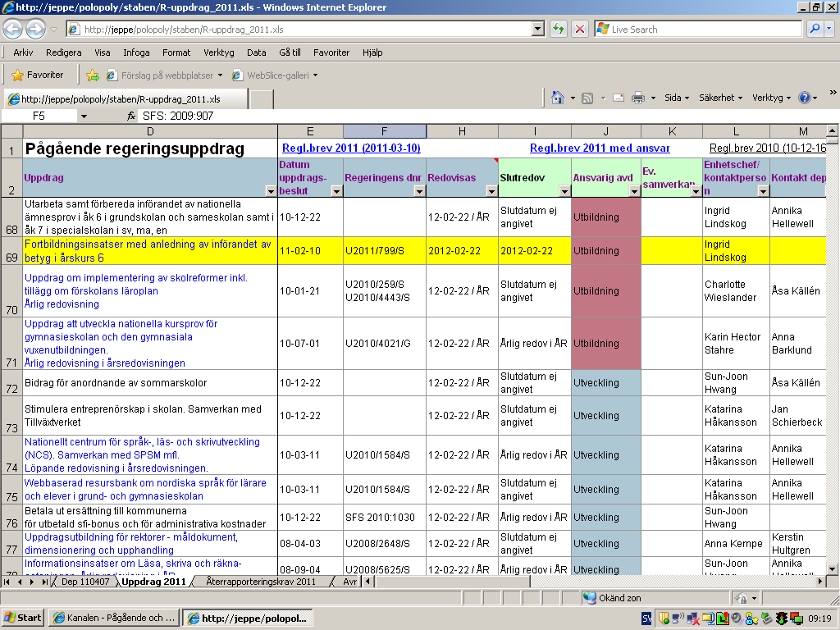Open the Uppdrag column filter dropdown
840x630 pixels.
[271, 191]
